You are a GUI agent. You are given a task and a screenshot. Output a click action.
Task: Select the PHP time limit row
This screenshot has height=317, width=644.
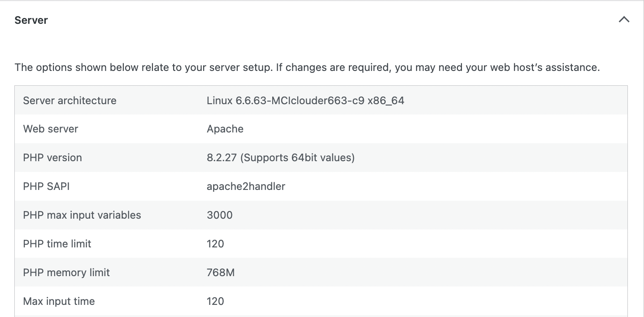tap(57, 244)
